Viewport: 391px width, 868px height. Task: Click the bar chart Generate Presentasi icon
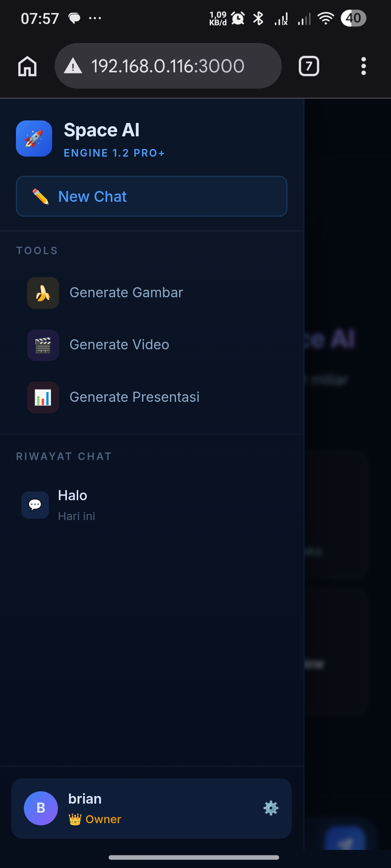(43, 397)
